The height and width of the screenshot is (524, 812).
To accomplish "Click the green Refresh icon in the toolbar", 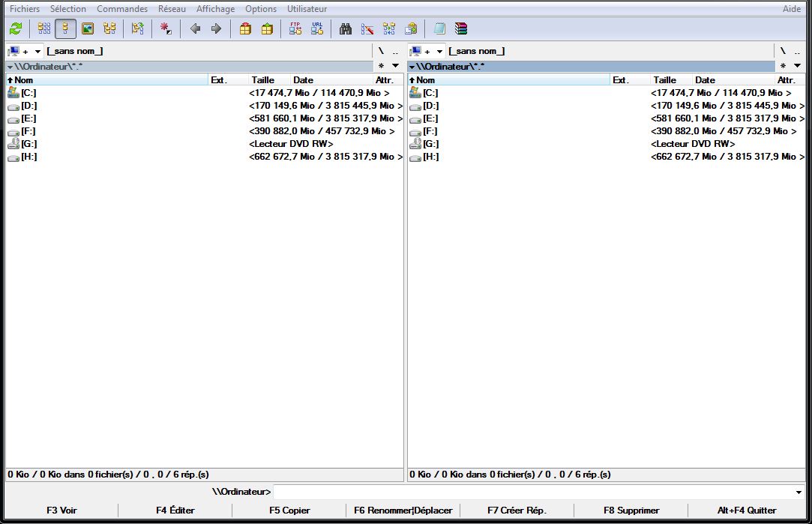I will (16, 29).
